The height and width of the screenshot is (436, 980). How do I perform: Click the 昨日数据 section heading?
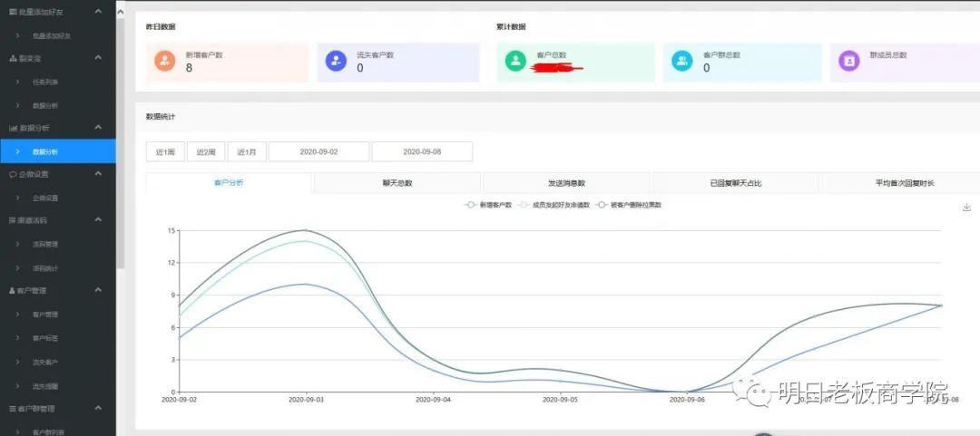[161, 27]
